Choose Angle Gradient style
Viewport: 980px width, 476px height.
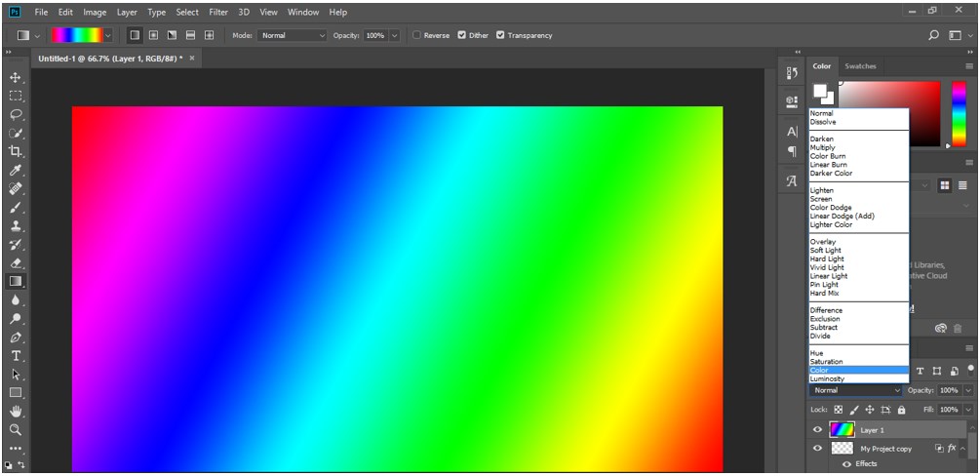click(172, 36)
